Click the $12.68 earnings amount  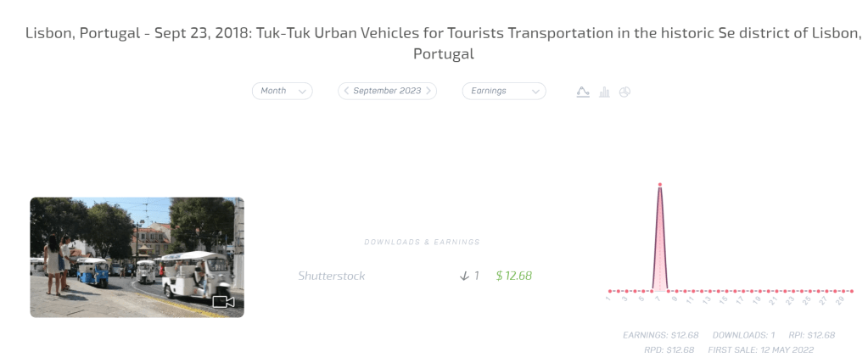[514, 276]
